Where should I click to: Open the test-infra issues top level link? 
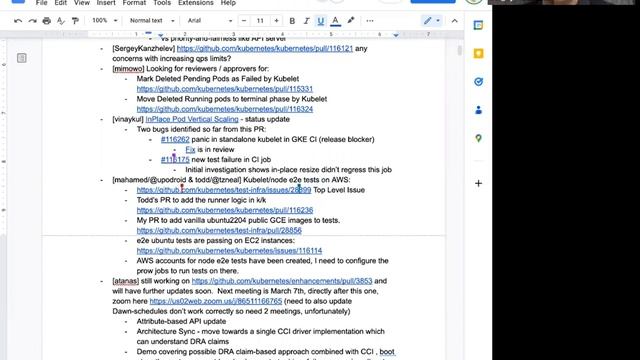[224, 190]
